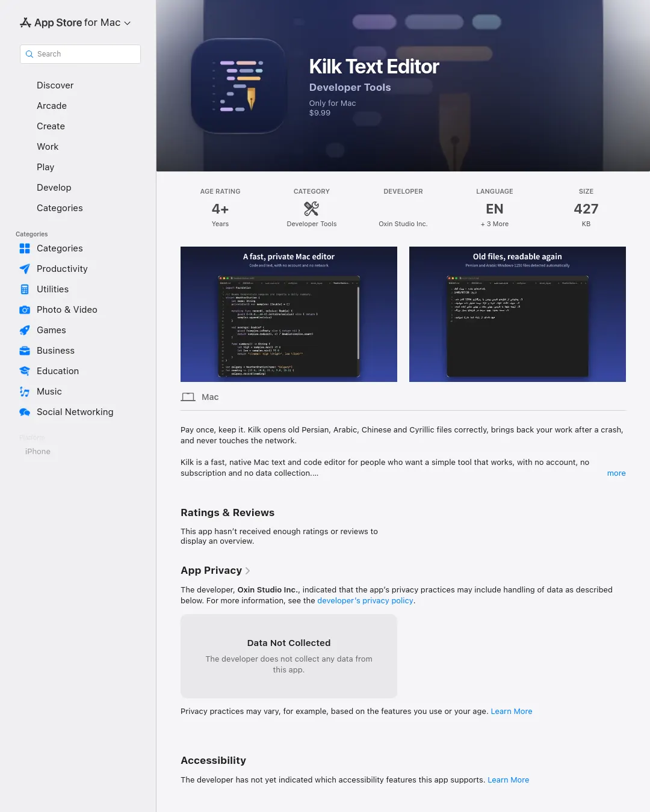Open the Develop section

point(54,188)
